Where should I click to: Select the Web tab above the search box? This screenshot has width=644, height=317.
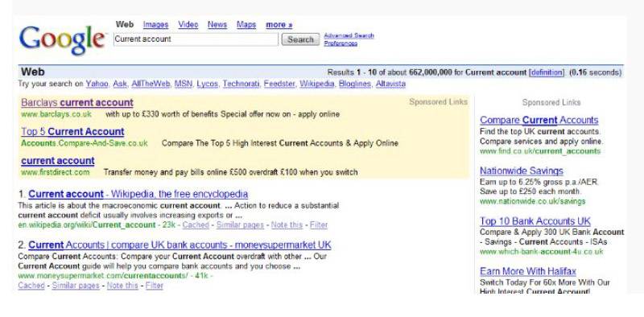[125, 25]
